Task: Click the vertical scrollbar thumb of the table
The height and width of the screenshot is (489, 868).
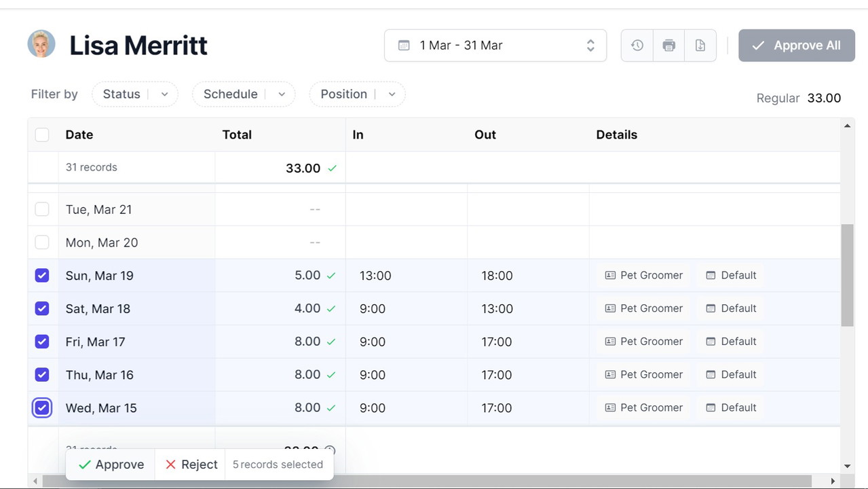Action: click(x=847, y=275)
